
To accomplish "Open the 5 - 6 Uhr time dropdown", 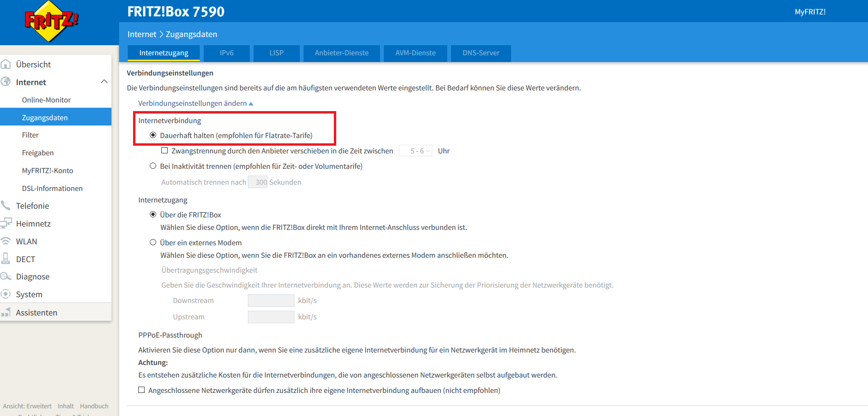I will click(416, 151).
